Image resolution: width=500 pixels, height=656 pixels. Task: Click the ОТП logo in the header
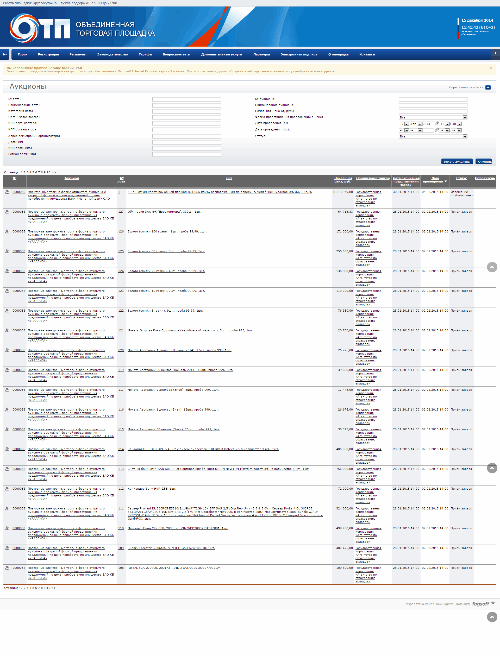click(x=40, y=28)
